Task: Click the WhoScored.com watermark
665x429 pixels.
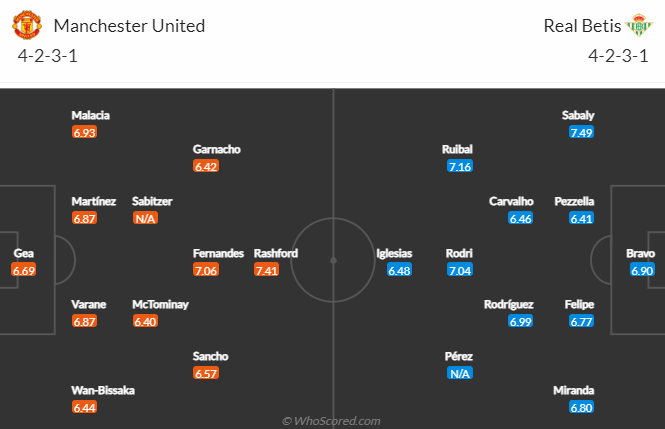Action: (331, 421)
